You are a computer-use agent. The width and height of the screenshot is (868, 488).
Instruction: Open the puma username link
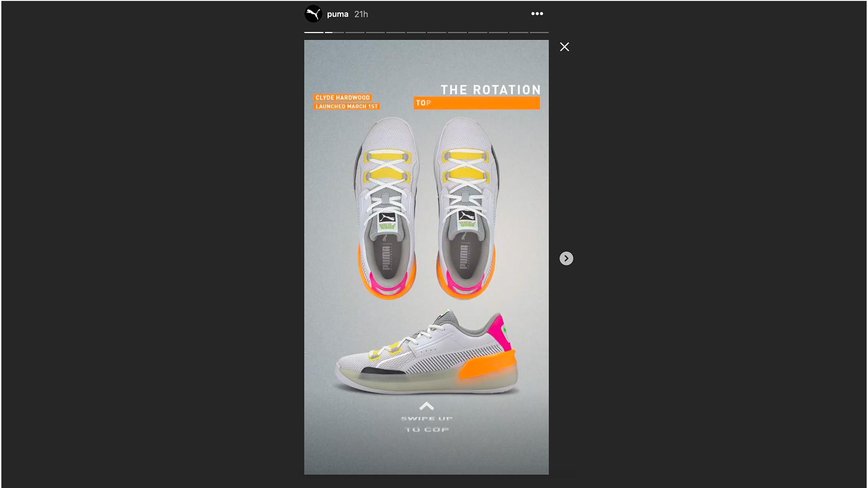[x=338, y=14]
